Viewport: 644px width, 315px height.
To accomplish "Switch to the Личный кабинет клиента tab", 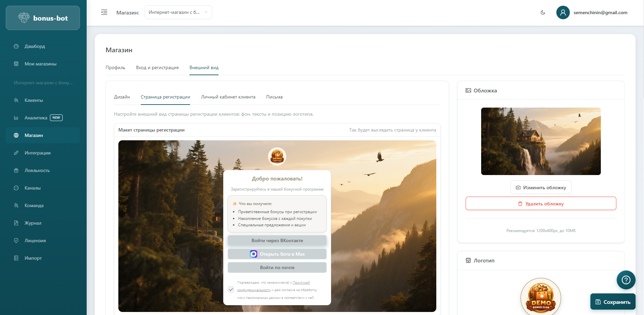I will point(228,97).
